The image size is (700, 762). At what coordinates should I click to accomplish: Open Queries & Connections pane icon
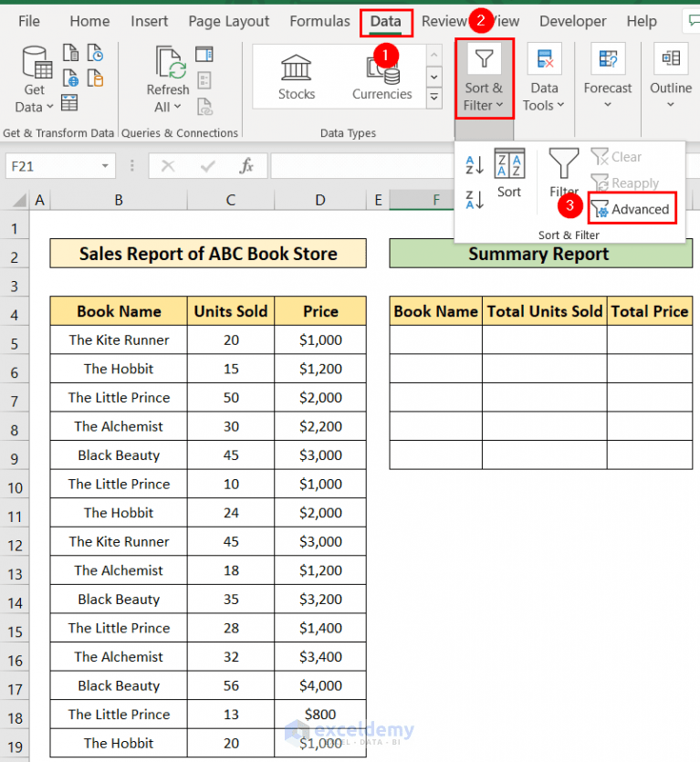click(204, 55)
